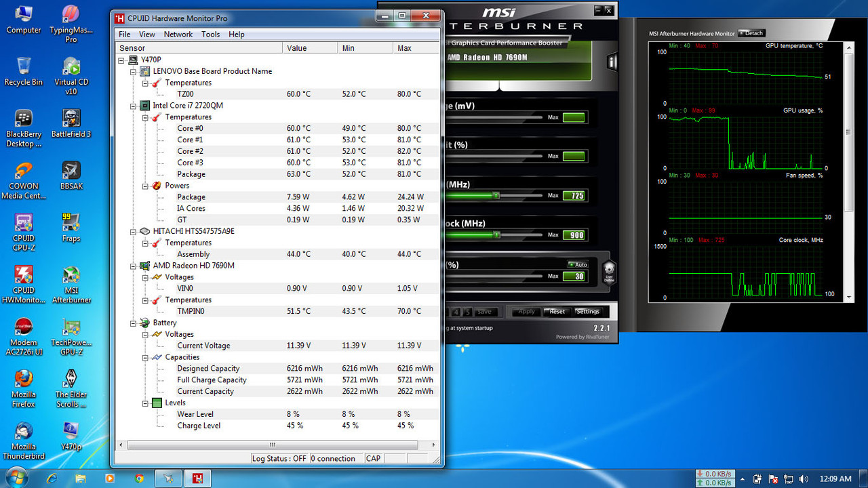
Task: Launch TypingMaster Pro desktop shortcut
Action: pos(71,24)
